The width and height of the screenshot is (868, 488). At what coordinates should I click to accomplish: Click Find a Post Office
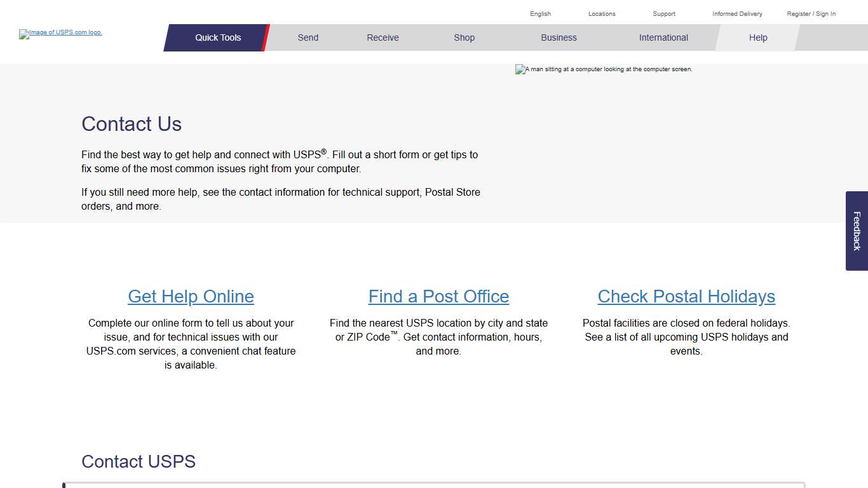[438, 296]
